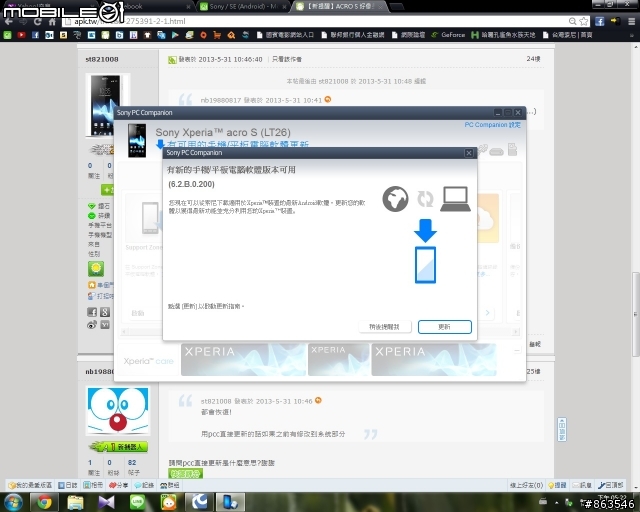Select the ACRO S forum thread tab
The image size is (640, 512).
(x=340, y=7)
